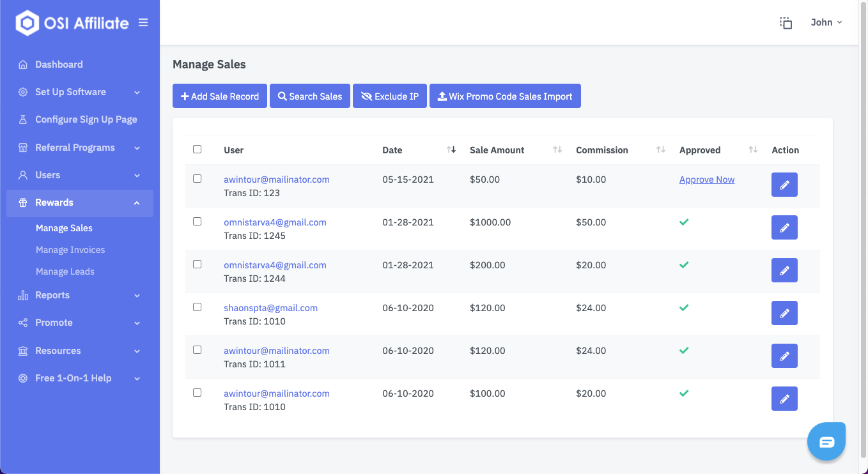Click the Configure Sign Up Page flask icon
868x474 pixels.
[23, 119]
